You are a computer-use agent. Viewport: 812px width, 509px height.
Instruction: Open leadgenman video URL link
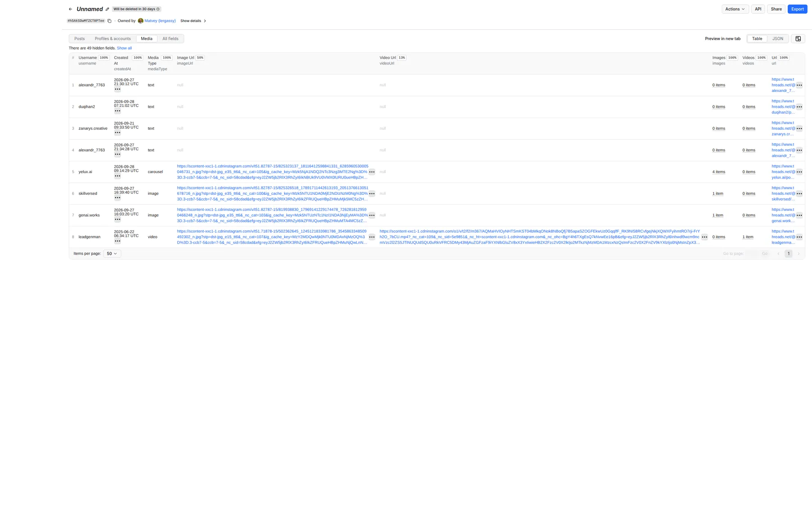[x=540, y=237]
